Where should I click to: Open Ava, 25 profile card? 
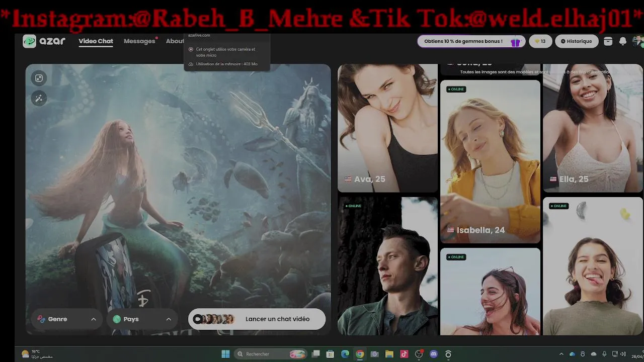tap(387, 128)
